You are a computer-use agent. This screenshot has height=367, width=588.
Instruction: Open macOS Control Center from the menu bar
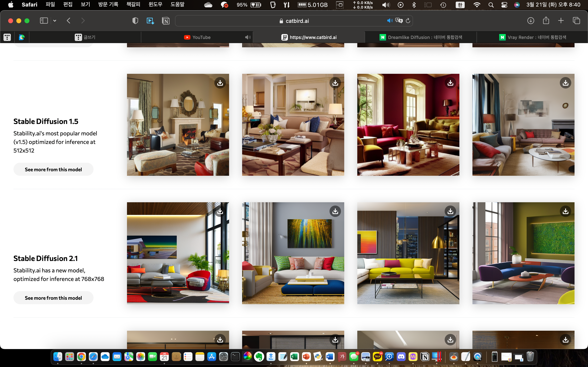pos(504,5)
